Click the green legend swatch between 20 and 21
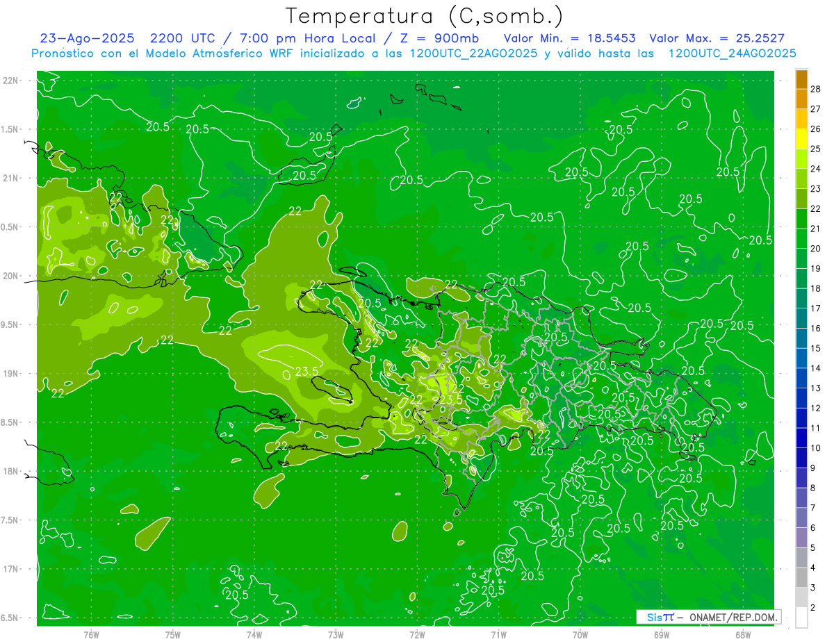 [x=801, y=238]
